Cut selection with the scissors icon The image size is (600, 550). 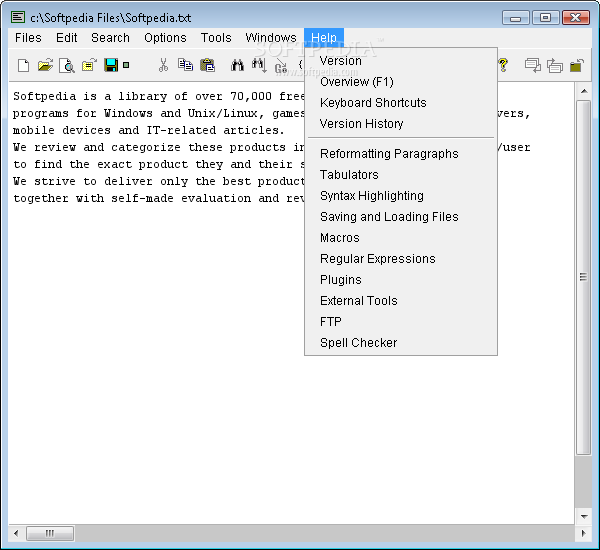click(163, 65)
